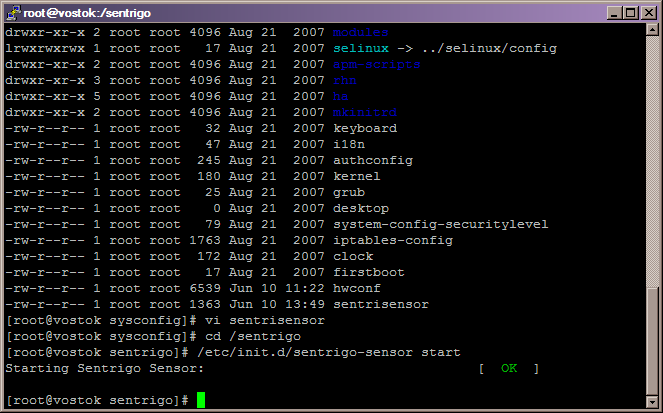This screenshot has width=663, height=413.
Task: Click the 'Starting Sentrigo Sensor:' message
Action: pyautogui.click(x=104, y=369)
